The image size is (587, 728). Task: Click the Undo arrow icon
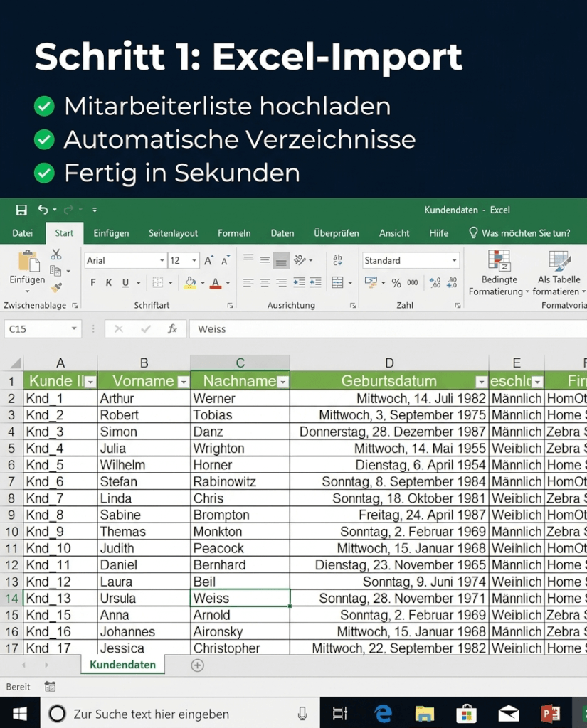[43, 210]
